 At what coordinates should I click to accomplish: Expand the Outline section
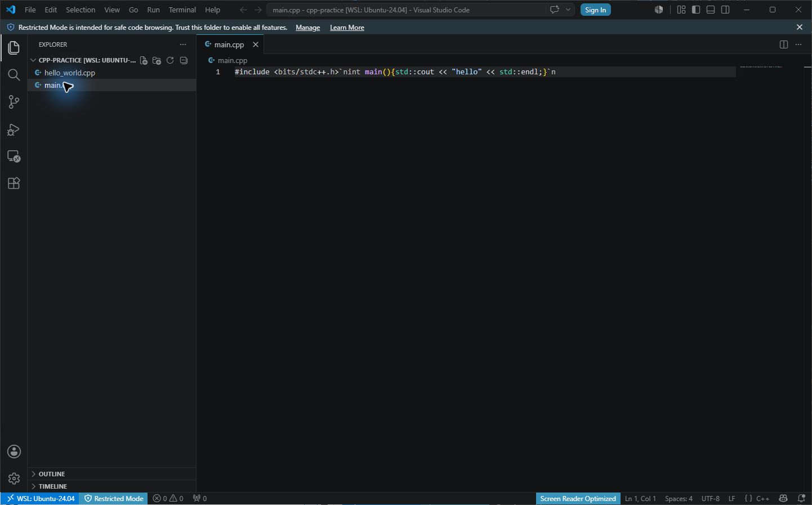point(111,474)
